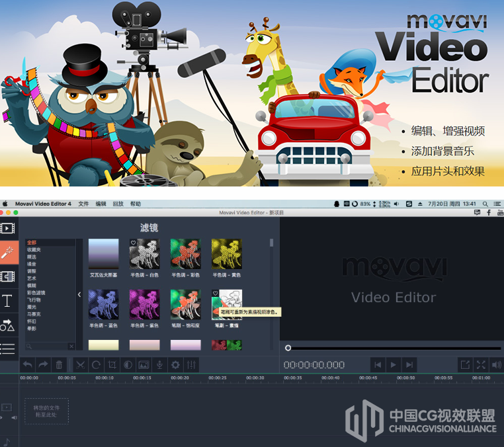504x447 pixels.
Task: Open macOS Notification Center icon
Action: (x=497, y=204)
